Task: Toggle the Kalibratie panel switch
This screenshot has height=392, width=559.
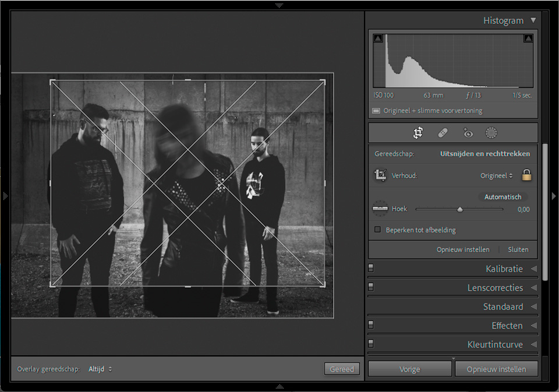Action: coord(371,268)
